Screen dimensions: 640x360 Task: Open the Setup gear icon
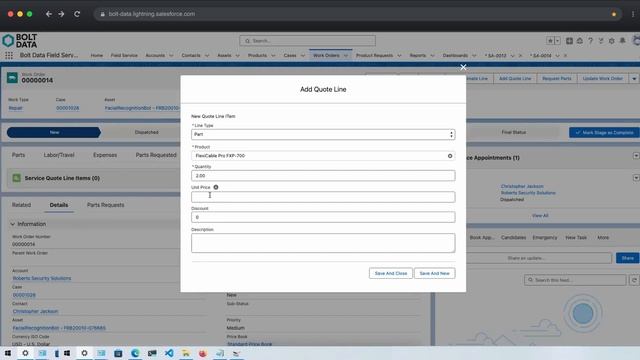(x=611, y=41)
